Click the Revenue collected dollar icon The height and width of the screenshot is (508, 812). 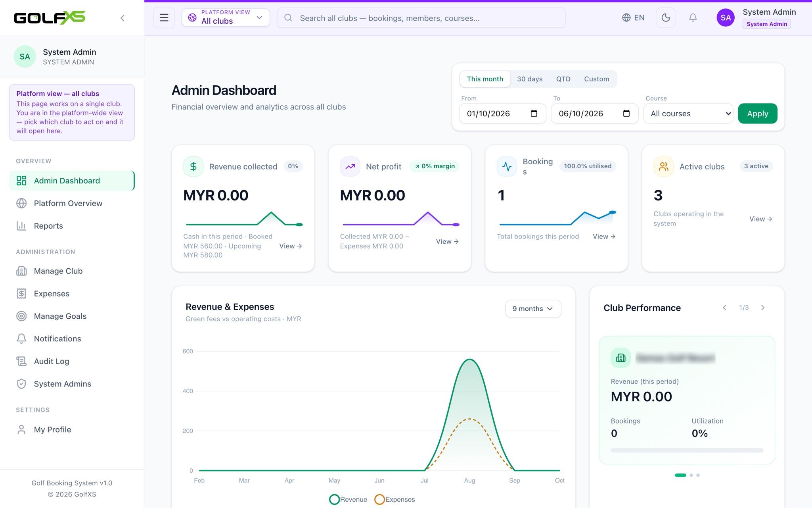tap(193, 166)
